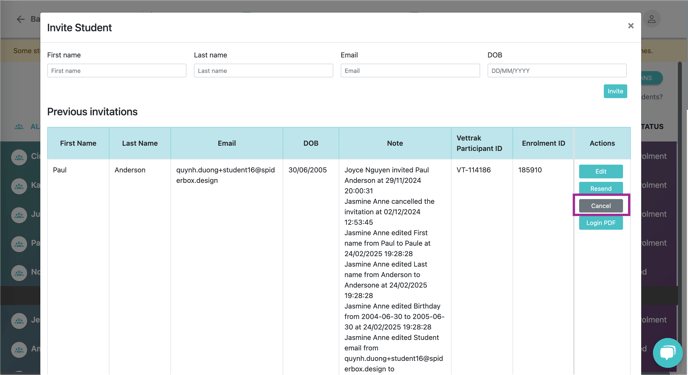Click the First Name column header
The height and width of the screenshot is (375, 688).
[78, 143]
